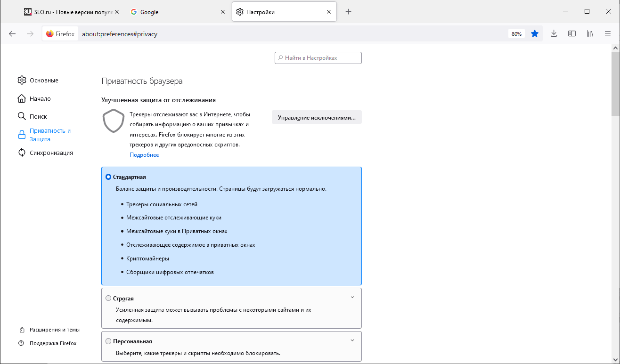620x364 pixels.
Task: Minimize the Firefox window
Action: 565,11
